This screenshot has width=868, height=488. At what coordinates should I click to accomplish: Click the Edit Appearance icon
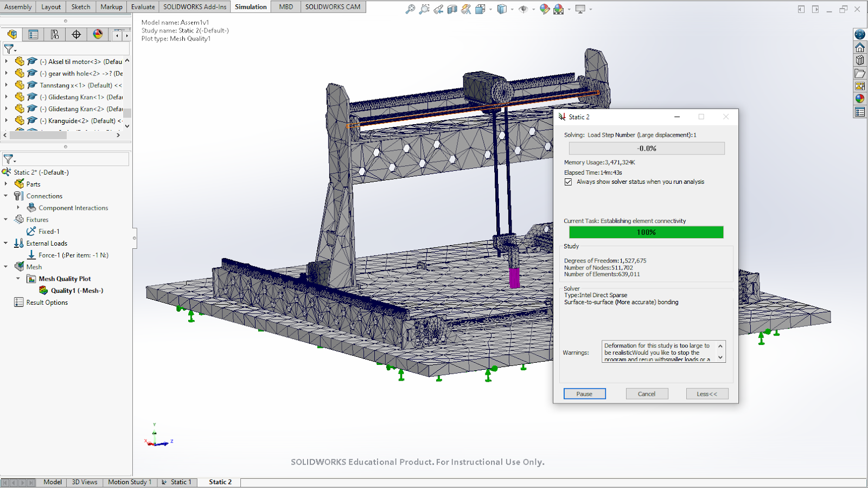click(545, 9)
